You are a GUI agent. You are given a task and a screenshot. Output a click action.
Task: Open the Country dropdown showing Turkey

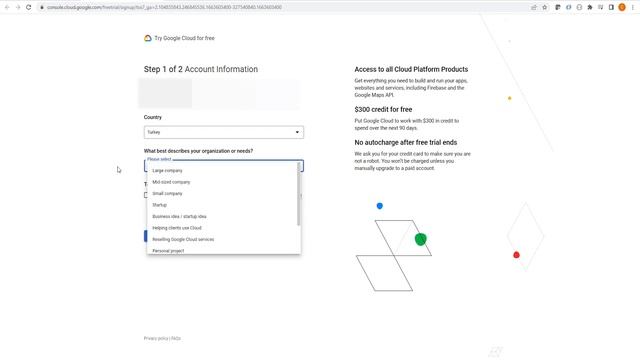224,132
